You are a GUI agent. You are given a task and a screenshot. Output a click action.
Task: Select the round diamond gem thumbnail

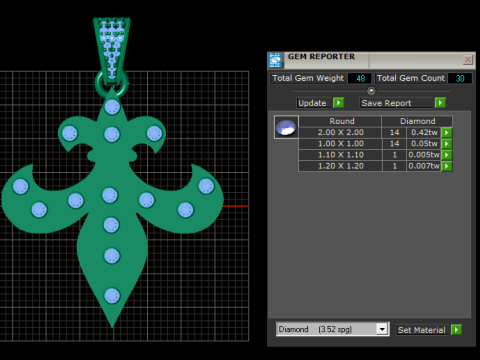pos(286,127)
